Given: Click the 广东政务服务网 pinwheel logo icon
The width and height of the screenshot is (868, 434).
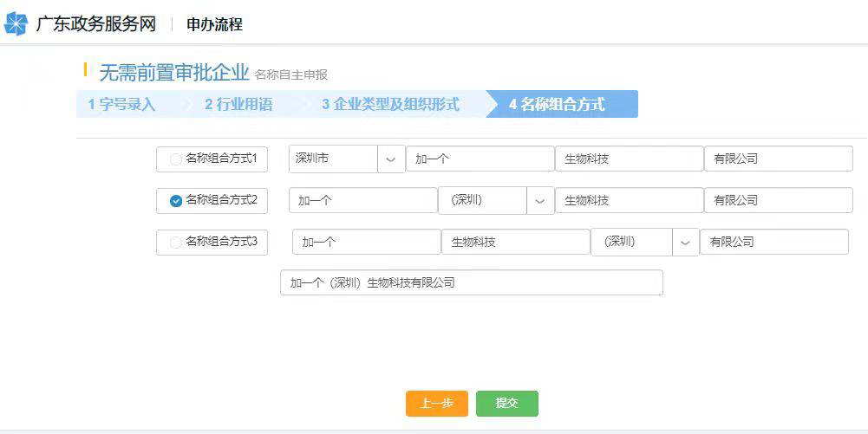Looking at the screenshot, I should coord(16,24).
